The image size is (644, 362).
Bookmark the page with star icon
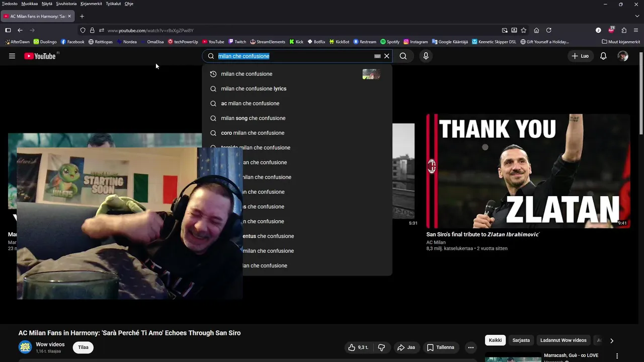tap(524, 30)
